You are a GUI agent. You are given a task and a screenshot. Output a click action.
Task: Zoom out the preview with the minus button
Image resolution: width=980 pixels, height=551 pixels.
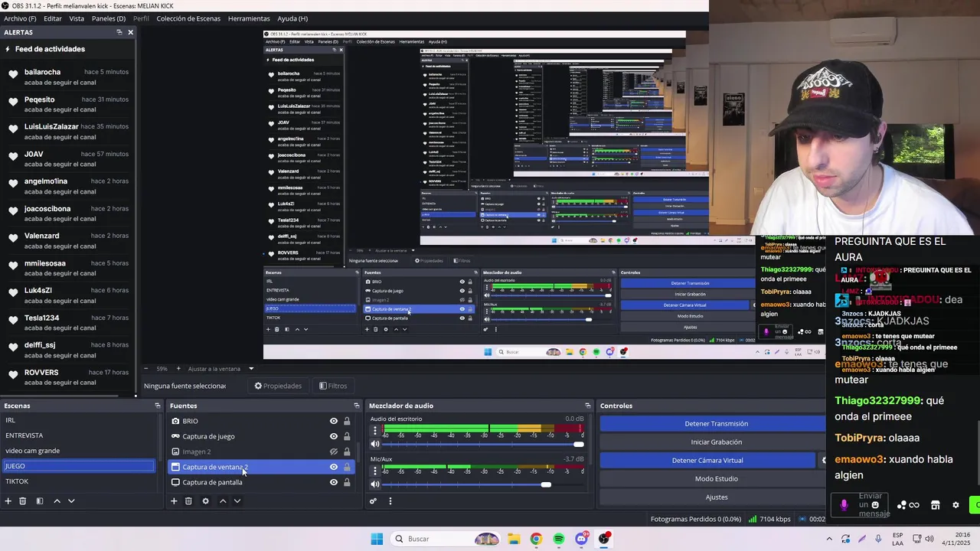[x=145, y=369]
